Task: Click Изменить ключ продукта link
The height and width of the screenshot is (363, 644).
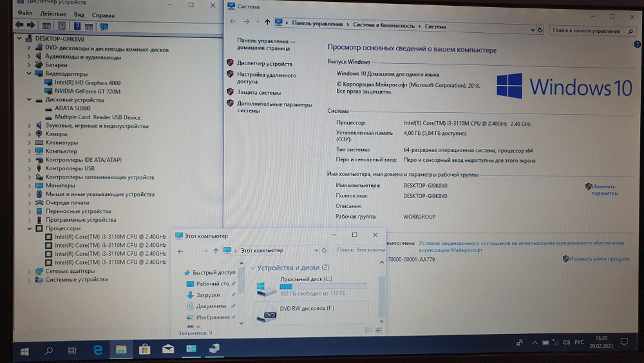Action: coord(599,259)
